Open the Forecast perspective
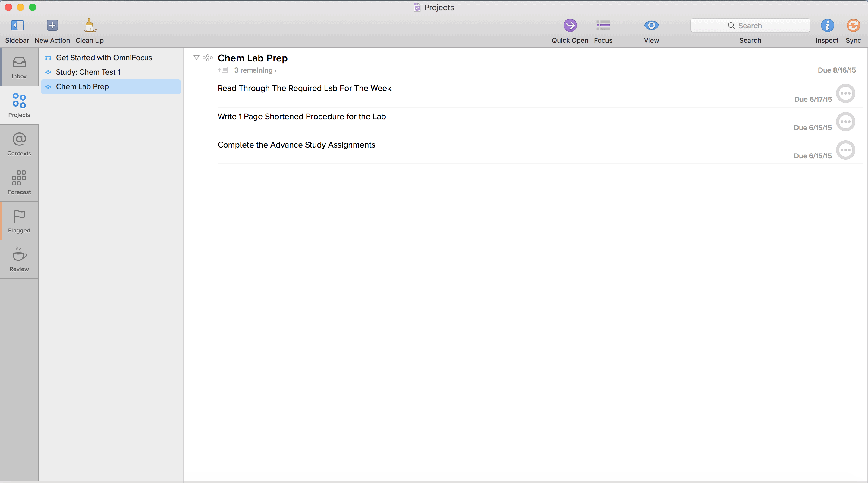The width and height of the screenshot is (868, 483). (19, 182)
